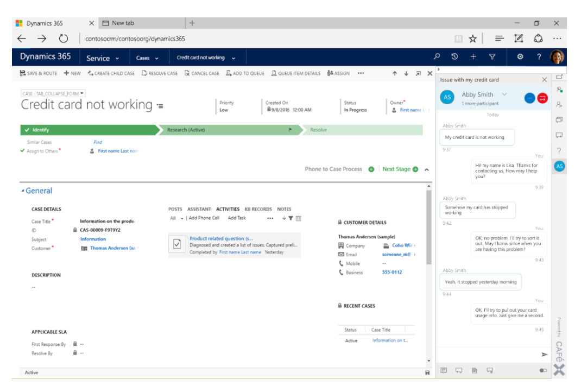Viewport: 581px width, 392px height.
Task: Switch to the New tab browser tab
Action: (x=143, y=23)
